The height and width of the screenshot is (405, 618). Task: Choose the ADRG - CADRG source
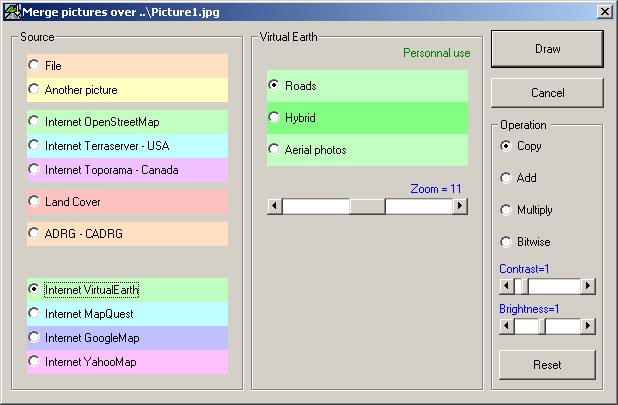pyautogui.click(x=127, y=234)
